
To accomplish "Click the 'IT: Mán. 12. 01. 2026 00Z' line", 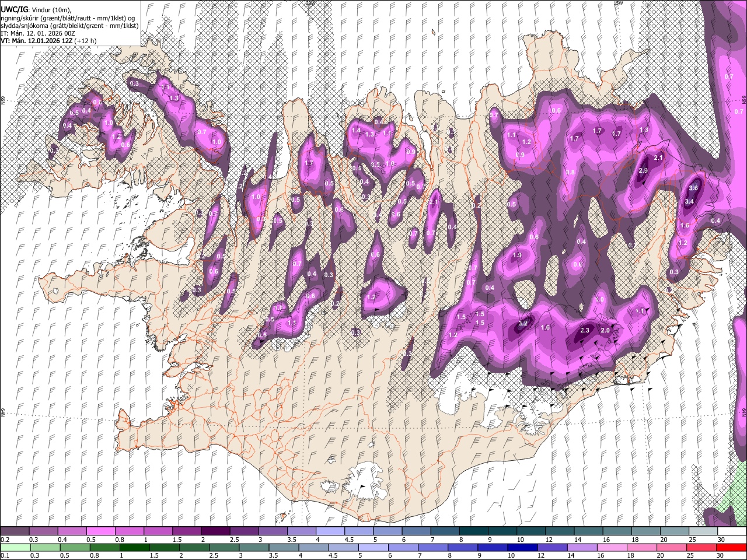I will [x=37, y=33].
